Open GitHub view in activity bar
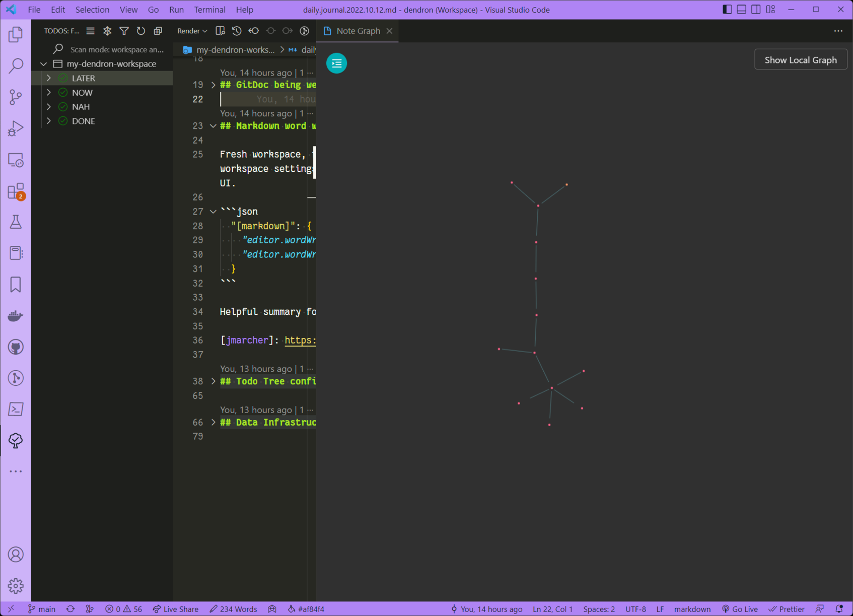This screenshot has height=616, width=853. [x=16, y=347]
